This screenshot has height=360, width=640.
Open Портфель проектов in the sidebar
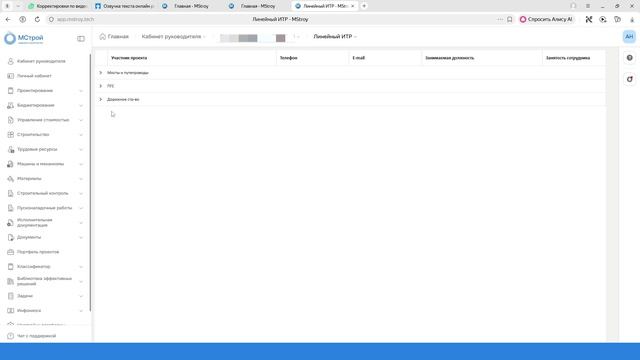click(38, 252)
